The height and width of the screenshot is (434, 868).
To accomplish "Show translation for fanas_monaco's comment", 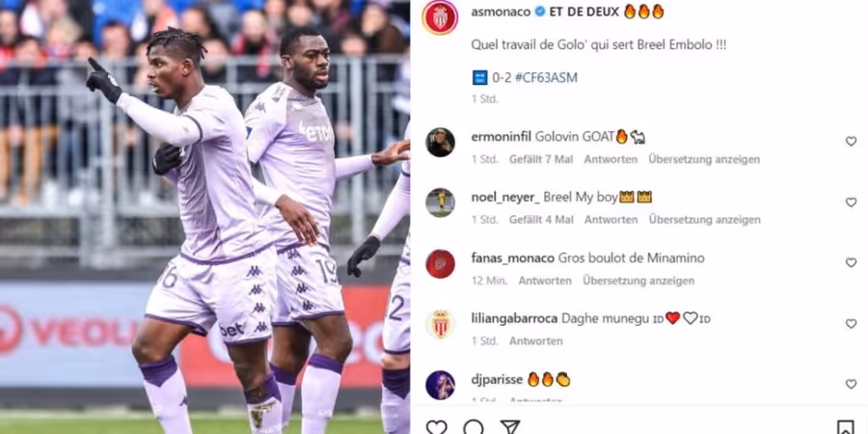I will coord(638,281).
